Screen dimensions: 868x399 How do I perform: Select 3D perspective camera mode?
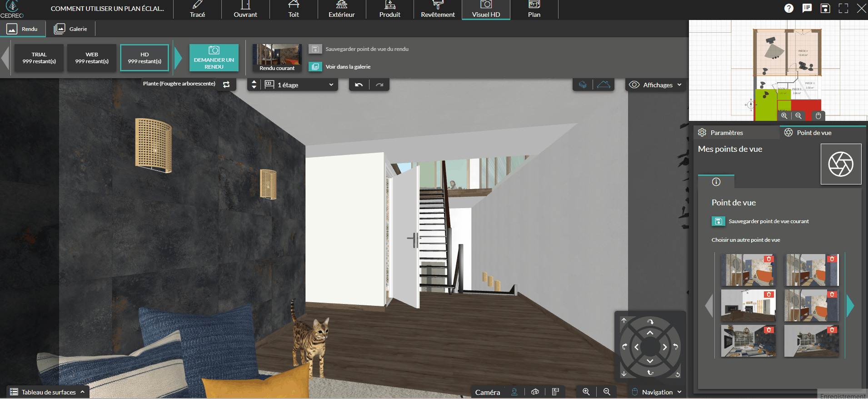[535, 392]
